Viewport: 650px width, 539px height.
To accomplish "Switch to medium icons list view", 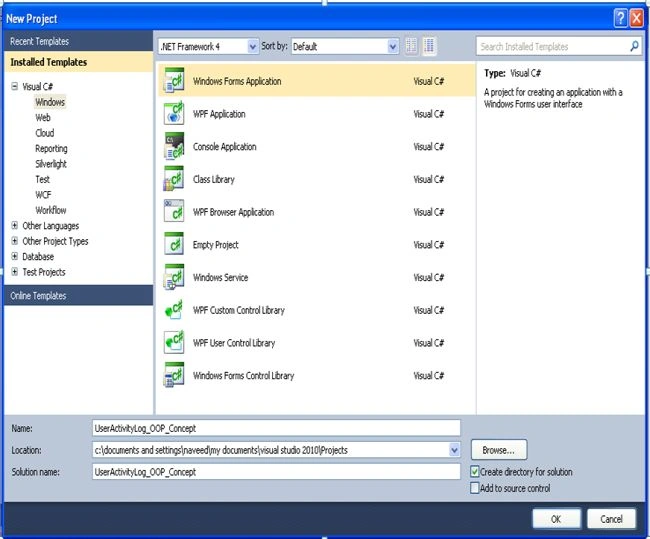I will tap(429, 46).
